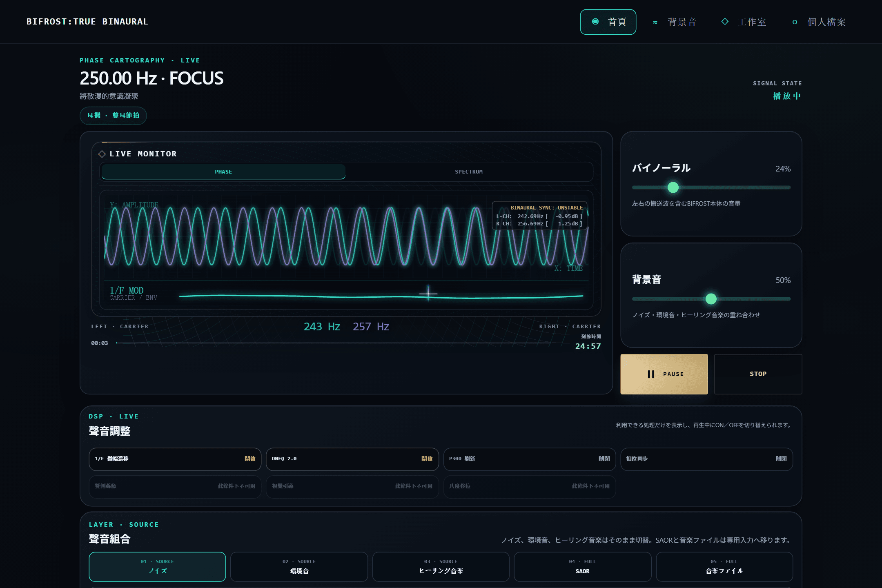Stop the session with STOP
The width and height of the screenshot is (882, 588).
click(758, 374)
